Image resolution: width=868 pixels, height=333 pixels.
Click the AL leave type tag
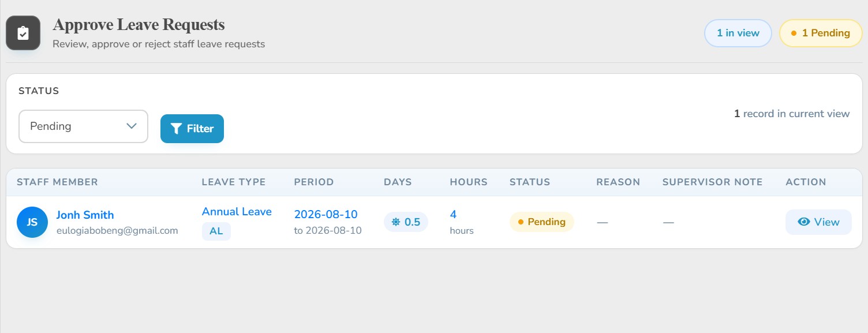click(x=216, y=231)
